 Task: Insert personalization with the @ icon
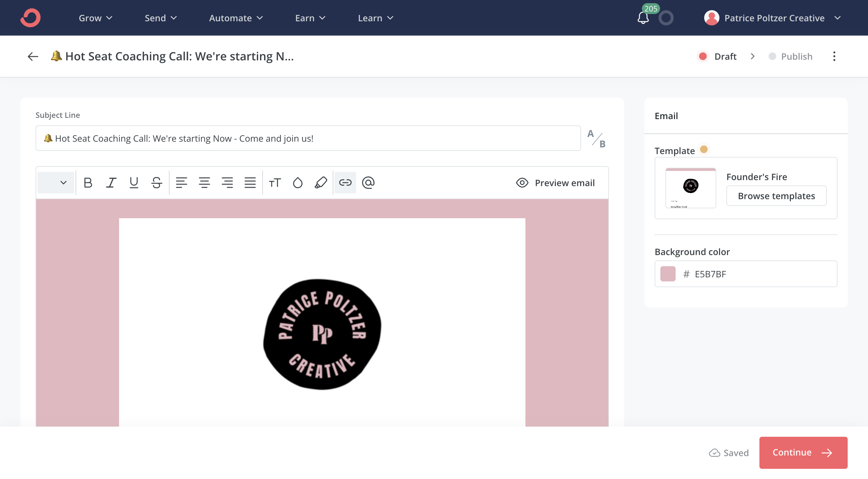pyautogui.click(x=368, y=183)
